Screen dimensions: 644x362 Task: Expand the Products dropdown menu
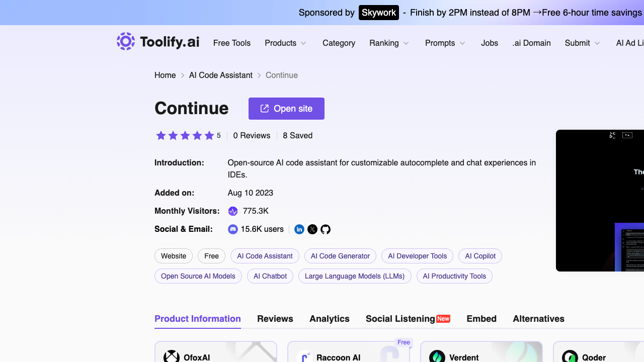286,43
